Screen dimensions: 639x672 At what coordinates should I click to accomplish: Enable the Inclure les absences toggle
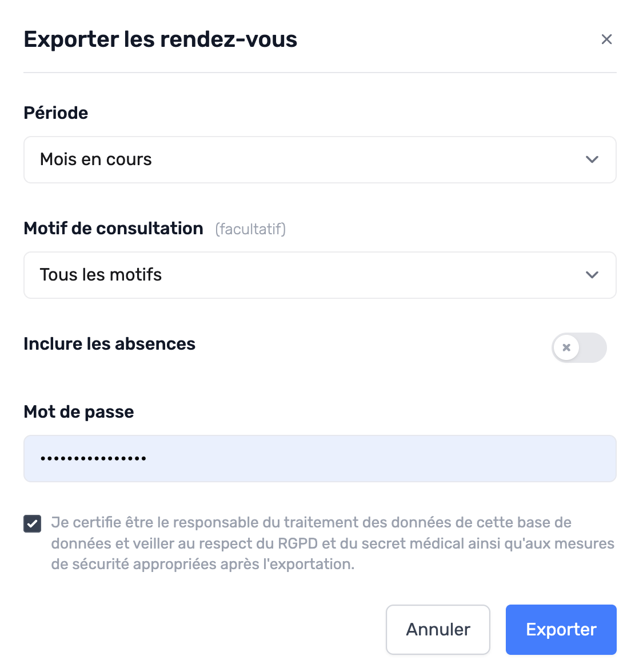click(x=579, y=347)
